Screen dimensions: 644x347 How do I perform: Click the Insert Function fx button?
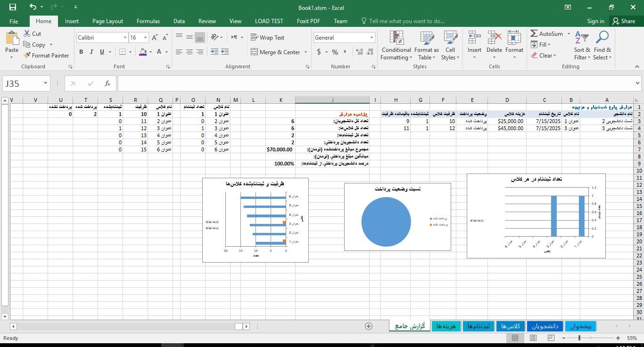click(x=107, y=83)
